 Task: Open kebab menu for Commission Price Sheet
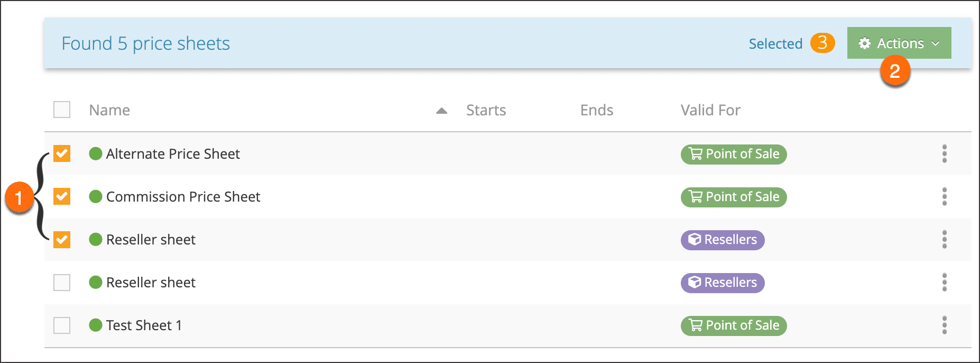[944, 197]
